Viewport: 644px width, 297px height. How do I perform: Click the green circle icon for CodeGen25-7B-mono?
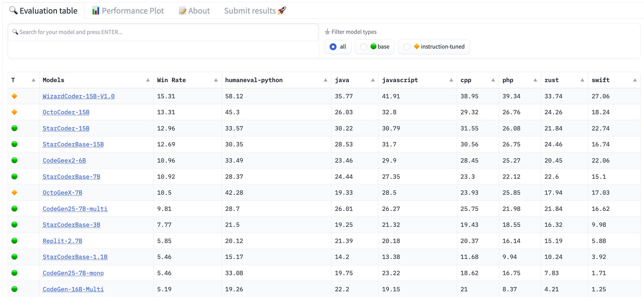14,273
